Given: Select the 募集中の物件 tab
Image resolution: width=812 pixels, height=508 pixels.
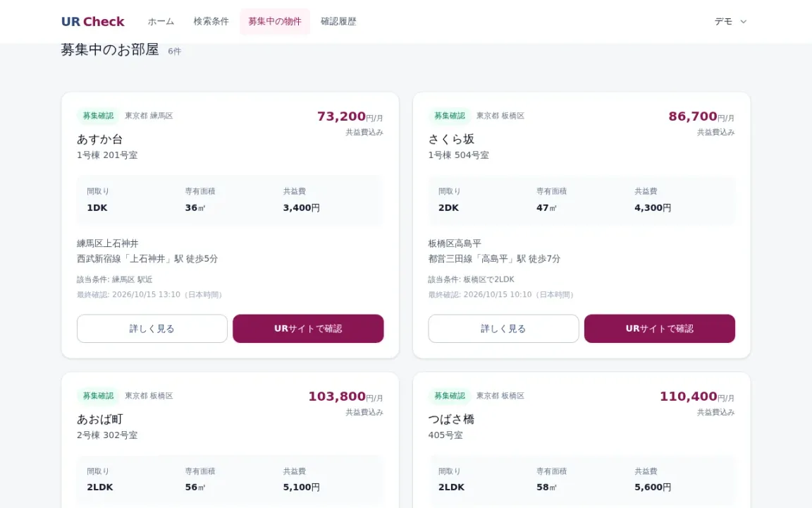Looking at the screenshot, I should pos(274,21).
